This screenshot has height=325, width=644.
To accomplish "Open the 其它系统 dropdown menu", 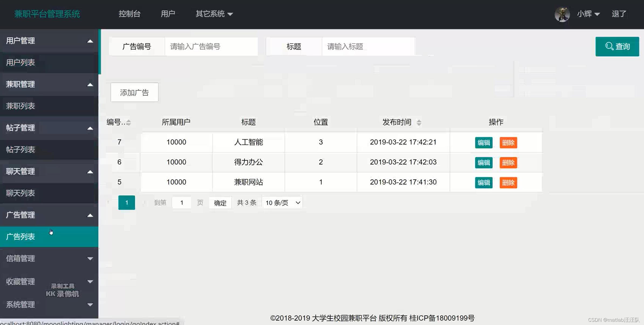I will [x=214, y=14].
